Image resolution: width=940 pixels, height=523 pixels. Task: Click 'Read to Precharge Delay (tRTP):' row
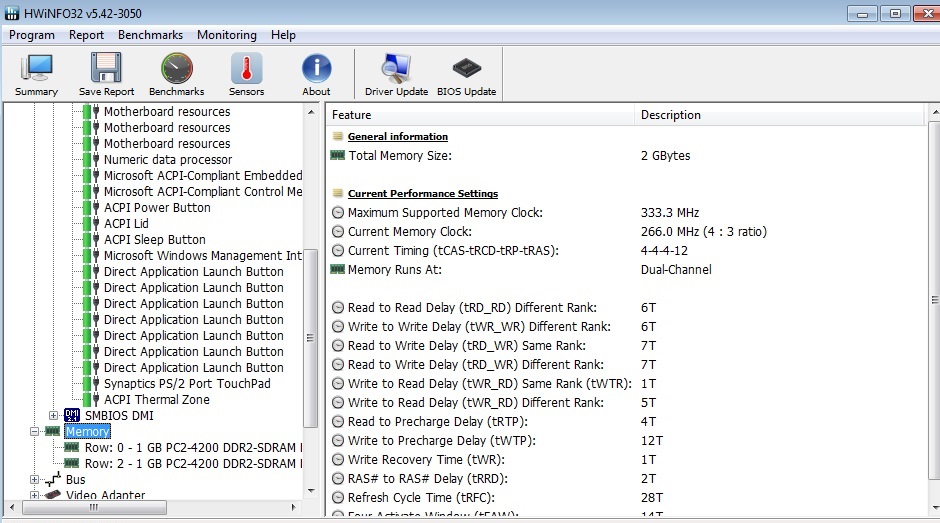[438, 422]
